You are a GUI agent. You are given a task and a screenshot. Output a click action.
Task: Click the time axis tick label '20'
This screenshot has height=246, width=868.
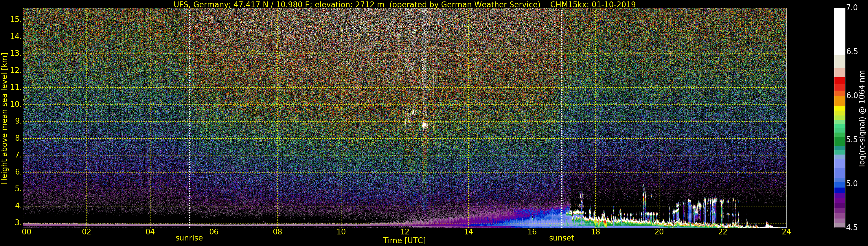(659, 232)
